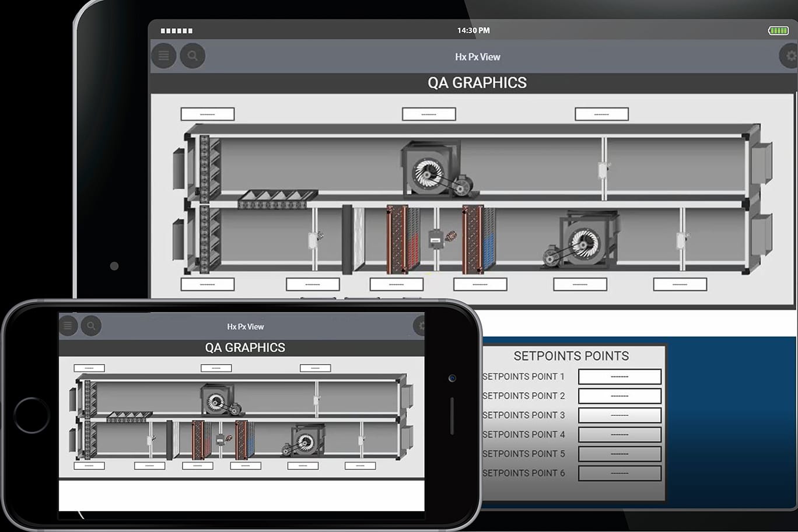
Task: Click the filter section on the tablet graphic
Action: click(353, 239)
